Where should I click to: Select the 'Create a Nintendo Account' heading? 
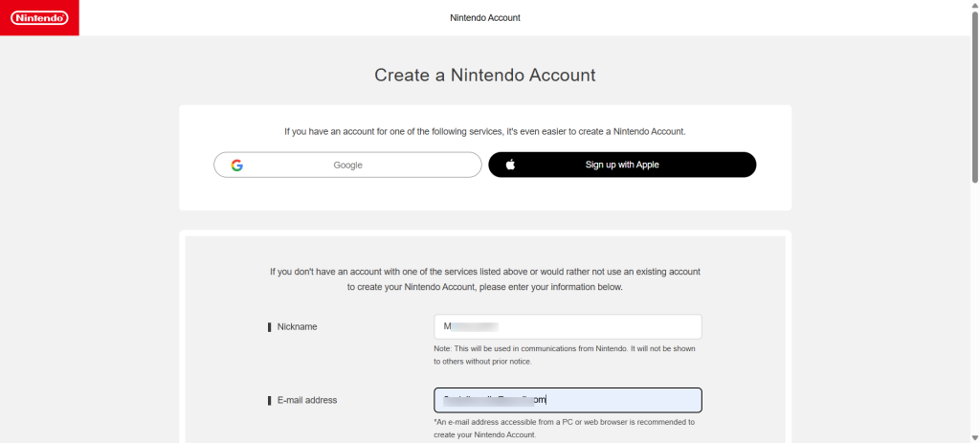point(485,75)
